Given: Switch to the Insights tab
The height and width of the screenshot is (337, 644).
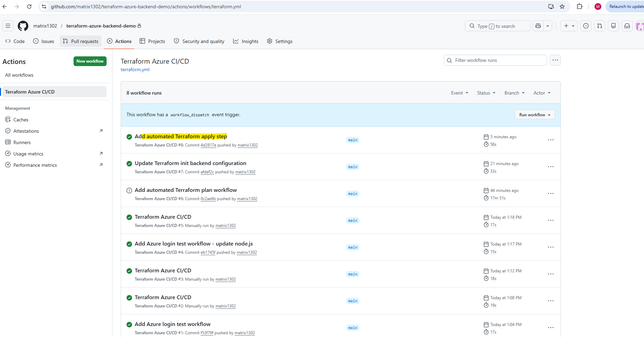Looking at the screenshot, I should pyautogui.click(x=245, y=41).
